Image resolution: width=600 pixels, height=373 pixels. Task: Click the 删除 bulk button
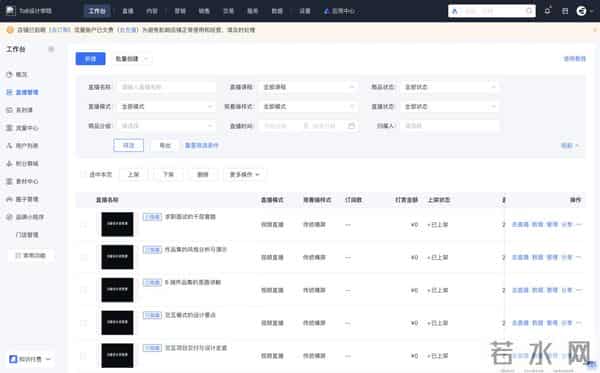[x=203, y=174]
